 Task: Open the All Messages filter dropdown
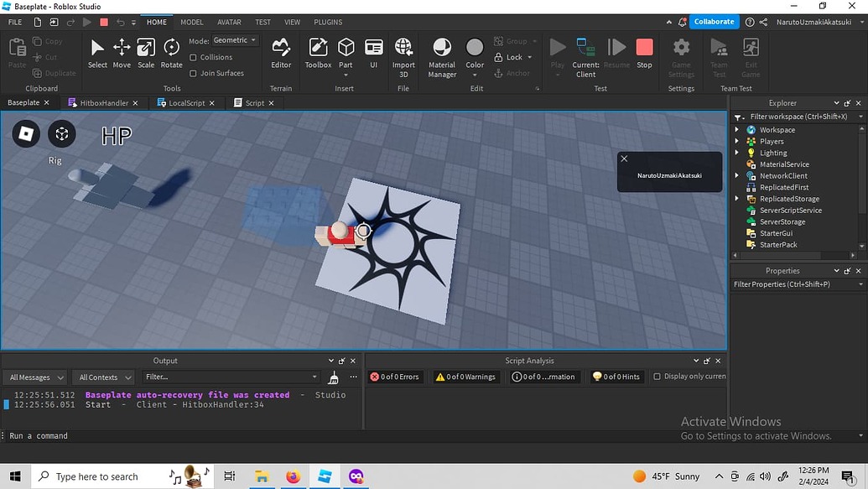click(34, 377)
